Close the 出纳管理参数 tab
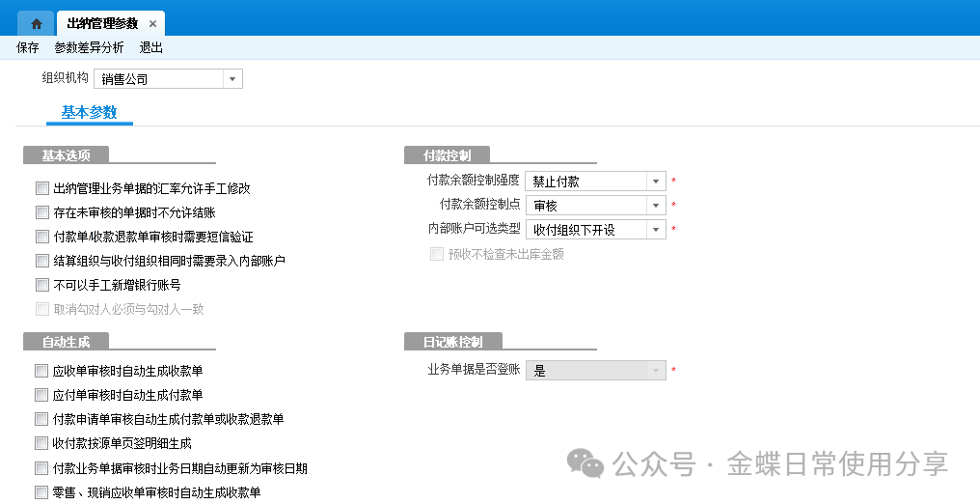 [152, 24]
